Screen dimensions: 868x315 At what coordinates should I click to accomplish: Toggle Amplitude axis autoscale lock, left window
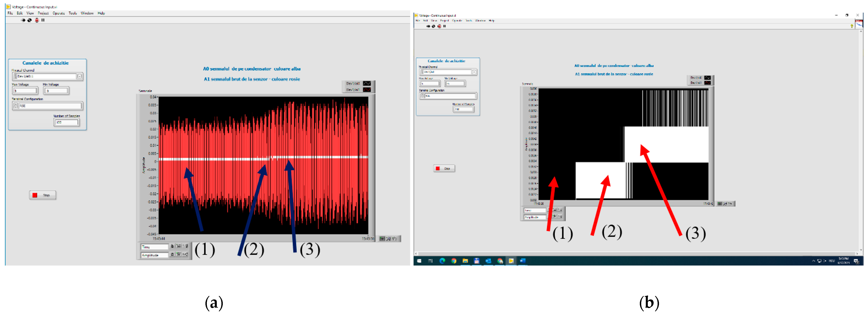[172, 254]
